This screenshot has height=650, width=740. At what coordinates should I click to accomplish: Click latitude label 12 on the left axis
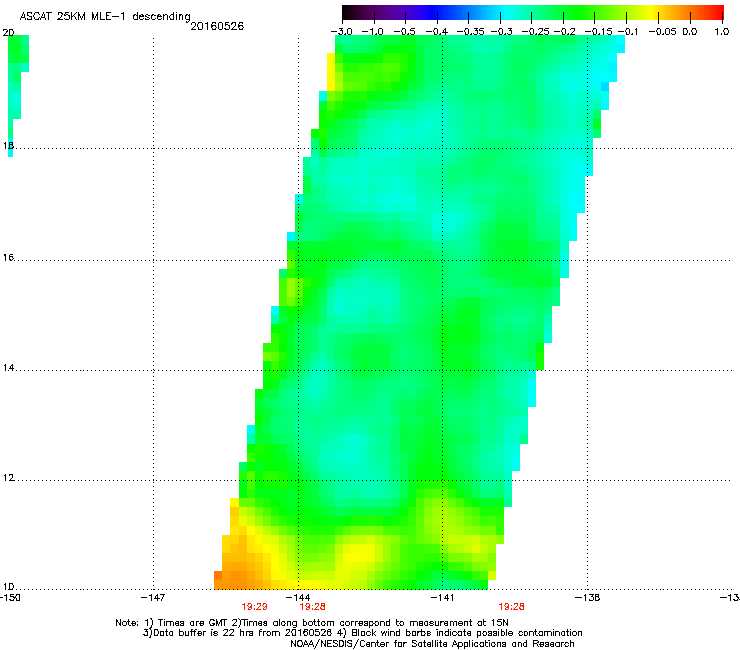[8, 478]
